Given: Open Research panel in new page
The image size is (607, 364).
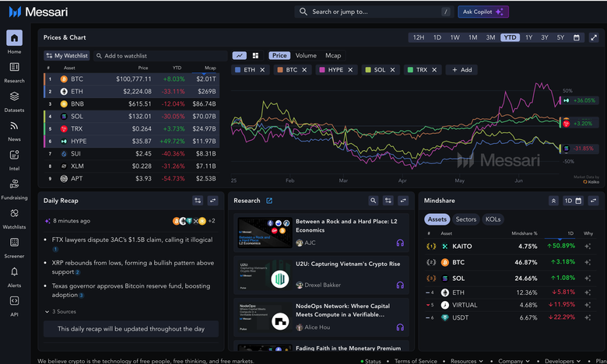Looking at the screenshot, I should click(269, 201).
